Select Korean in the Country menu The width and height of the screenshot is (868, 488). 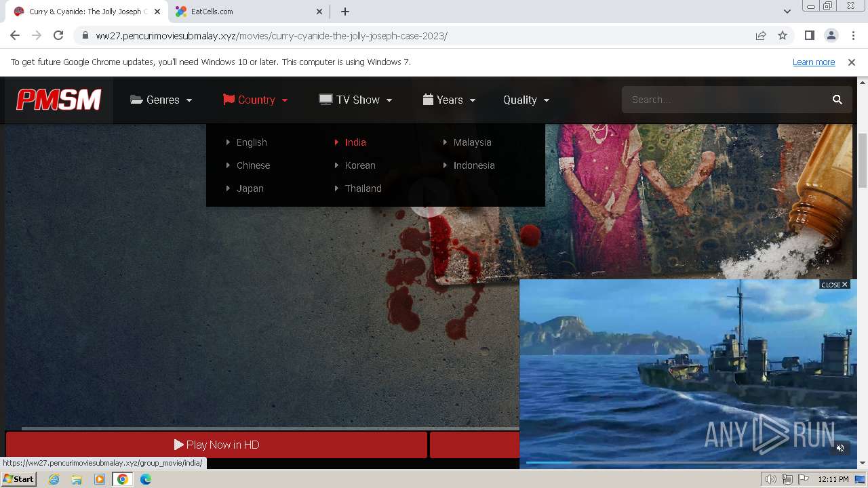point(360,165)
